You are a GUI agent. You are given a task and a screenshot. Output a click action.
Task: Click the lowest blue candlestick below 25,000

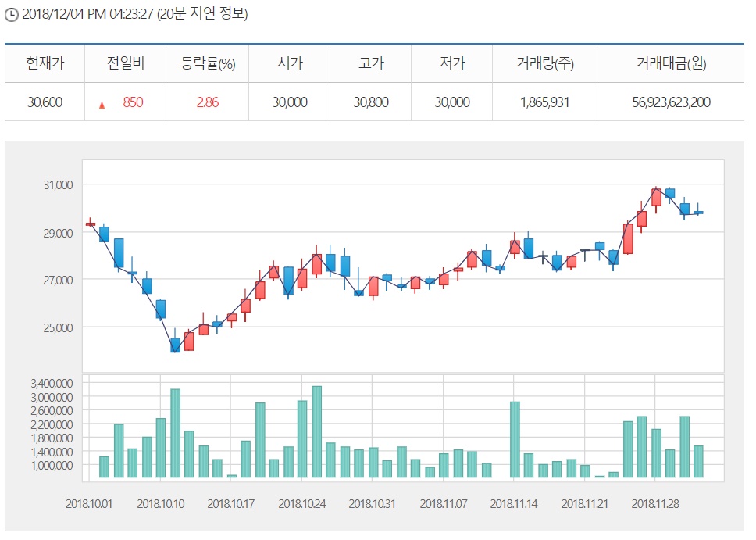tap(176, 345)
